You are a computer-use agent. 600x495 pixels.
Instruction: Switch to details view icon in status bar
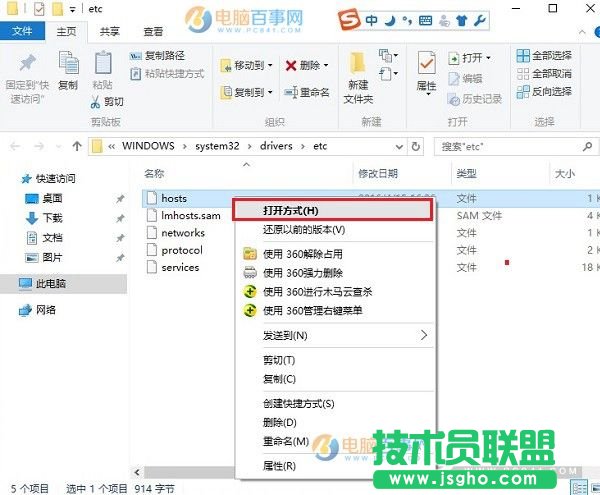[x=579, y=487]
